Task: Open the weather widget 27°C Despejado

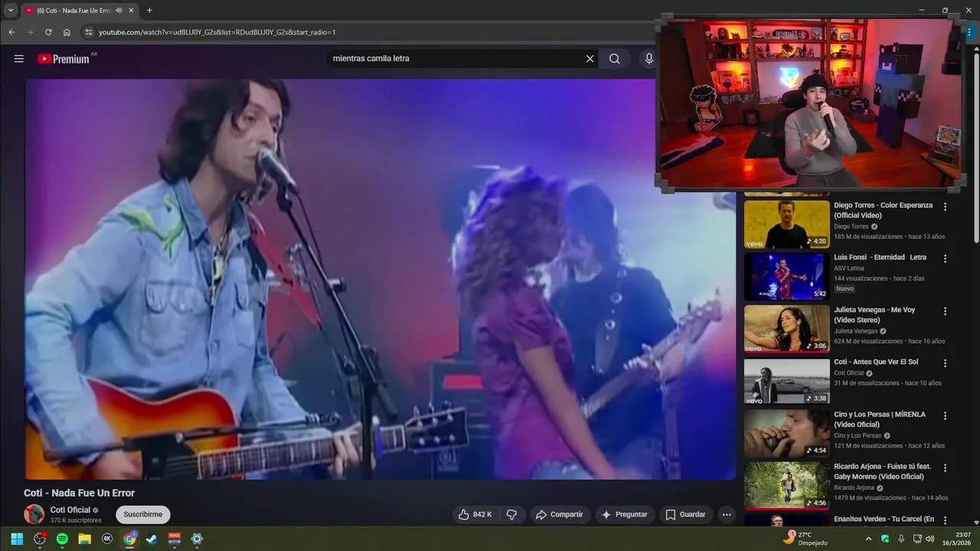Action: tap(805, 539)
